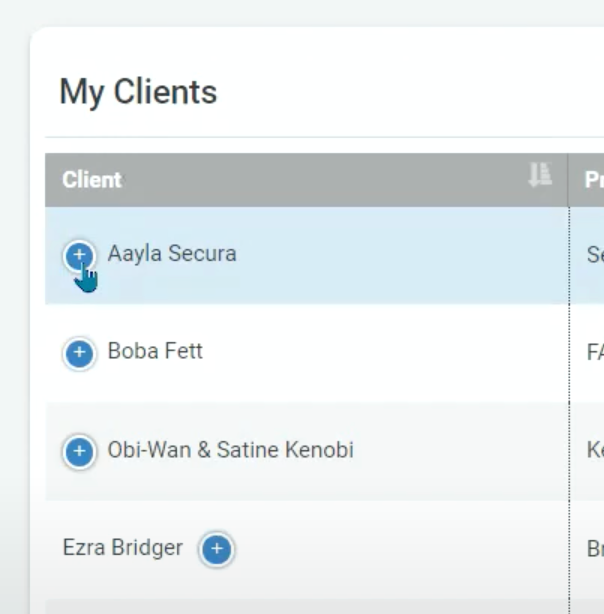Open the Boba Fett client name
Image resolution: width=604 pixels, height=614 pixels.
(x=155, y=351)
